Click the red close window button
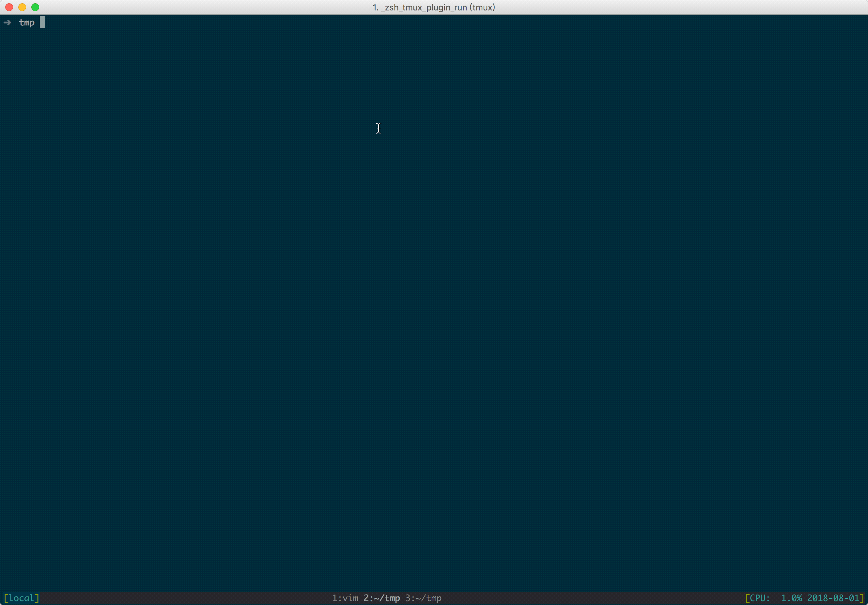The width and height of the screenshot is (868, 605). coord(9,7)
